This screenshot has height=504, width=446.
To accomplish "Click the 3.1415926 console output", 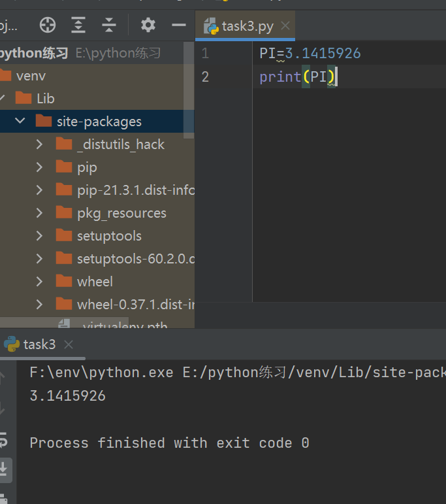I will point(67,395).
